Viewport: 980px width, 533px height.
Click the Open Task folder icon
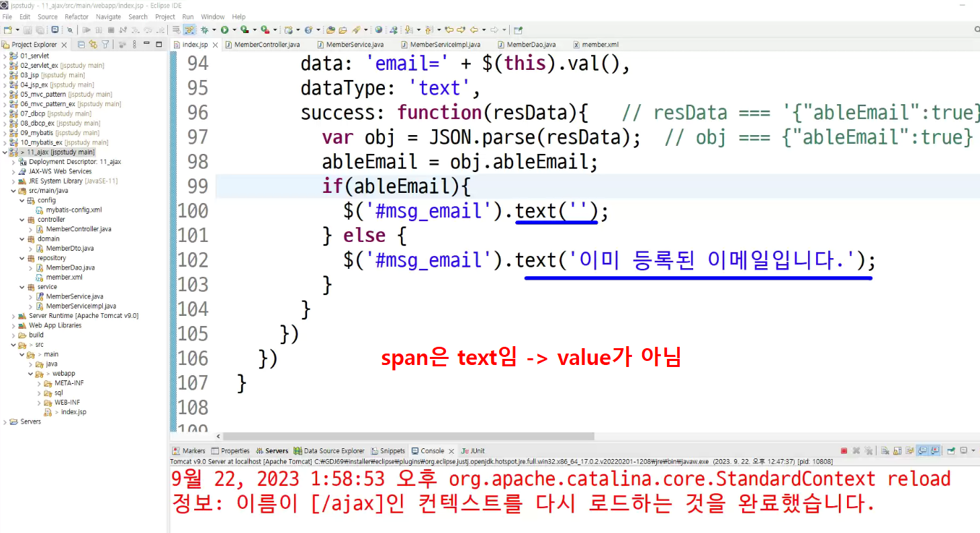tap(343, 30)
